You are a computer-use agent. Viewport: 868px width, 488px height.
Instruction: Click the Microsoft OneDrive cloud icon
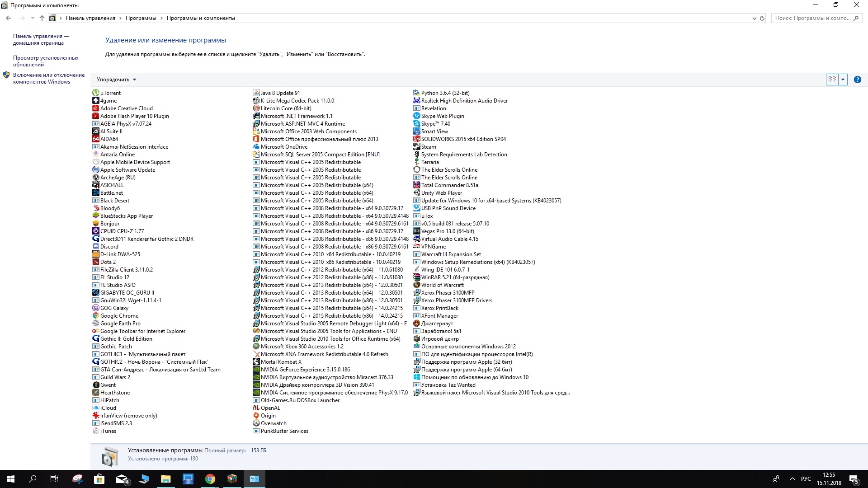tap(256, 147)
